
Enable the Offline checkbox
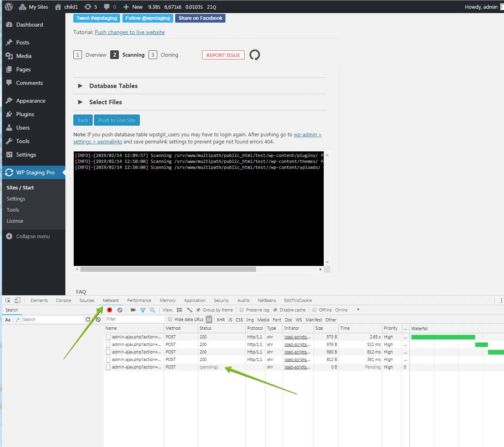click(315, 310)
